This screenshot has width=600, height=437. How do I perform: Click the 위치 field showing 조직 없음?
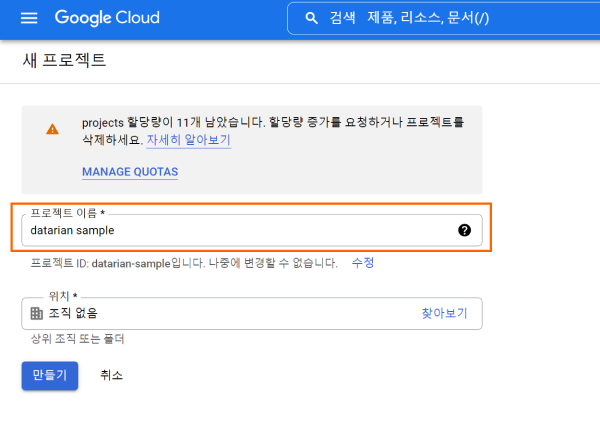pos(220,314)
